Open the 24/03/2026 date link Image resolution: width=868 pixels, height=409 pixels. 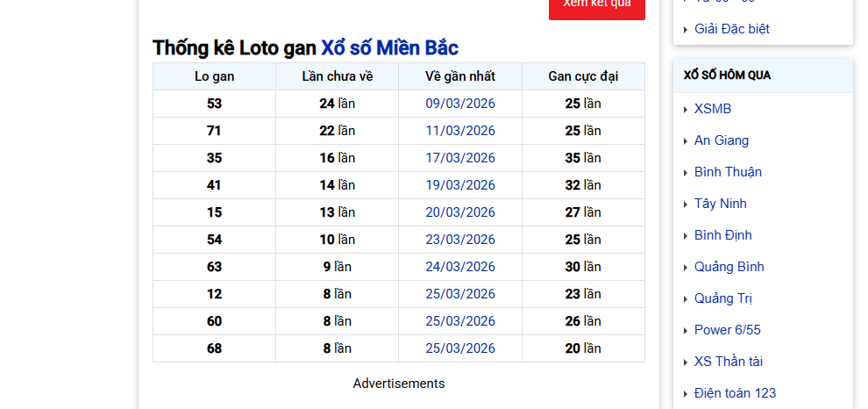click(460, 267)
